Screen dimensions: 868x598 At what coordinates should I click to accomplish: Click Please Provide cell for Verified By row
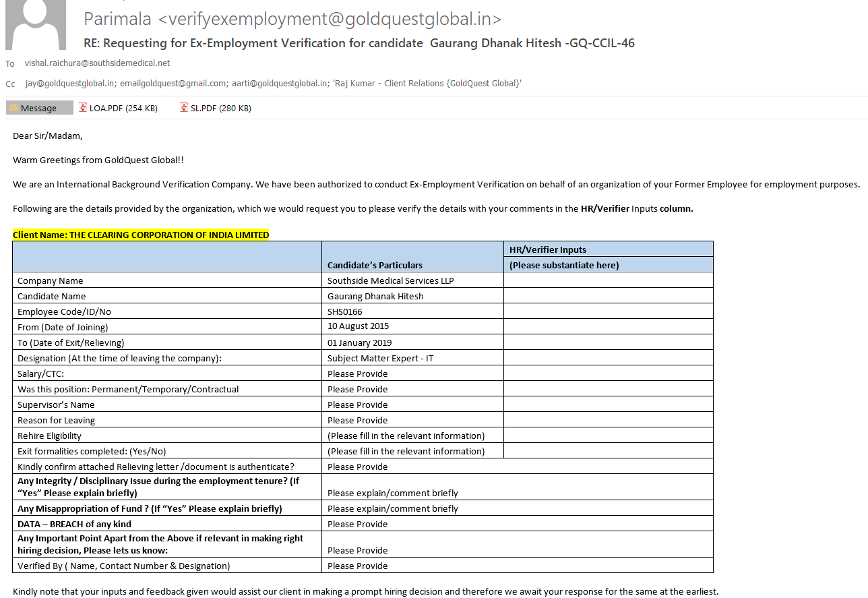(357, 566)
